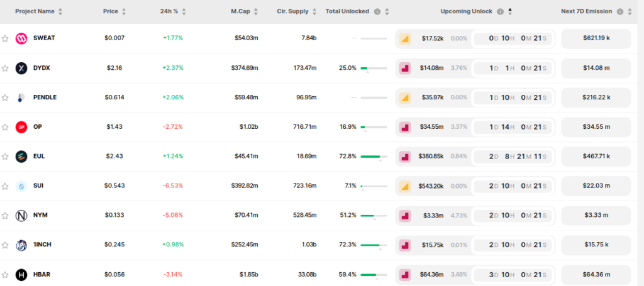
Task: Star the OP project row
Action: 5,127
